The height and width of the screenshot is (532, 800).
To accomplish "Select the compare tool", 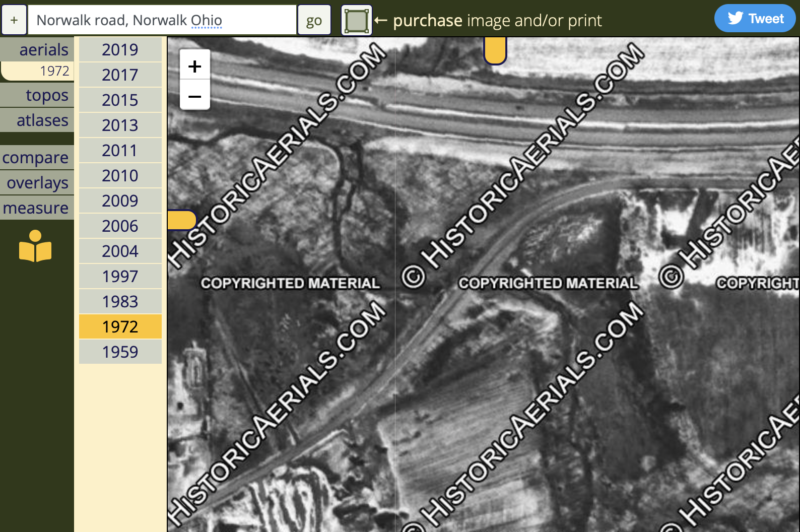I will [x=37, y=157].
